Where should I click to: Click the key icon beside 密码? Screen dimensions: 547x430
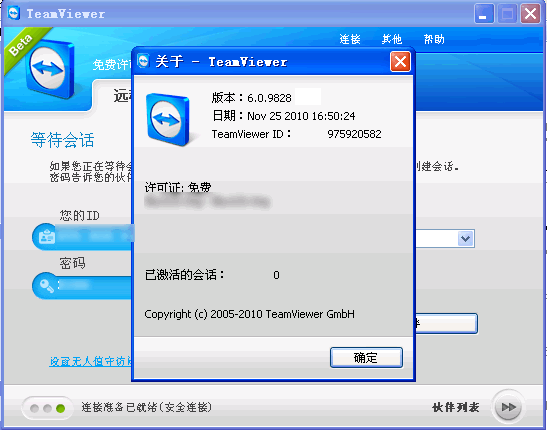tap(47, 286)
